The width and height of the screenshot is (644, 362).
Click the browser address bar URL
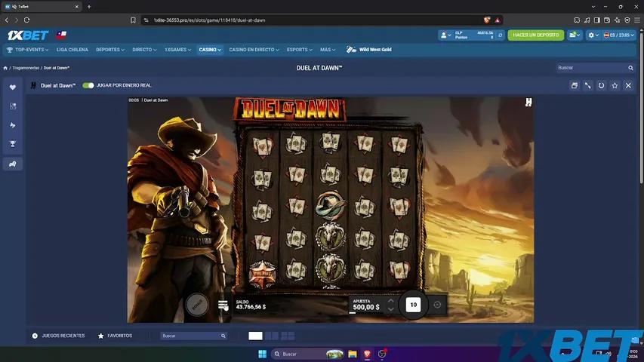(x=209, y=20)
